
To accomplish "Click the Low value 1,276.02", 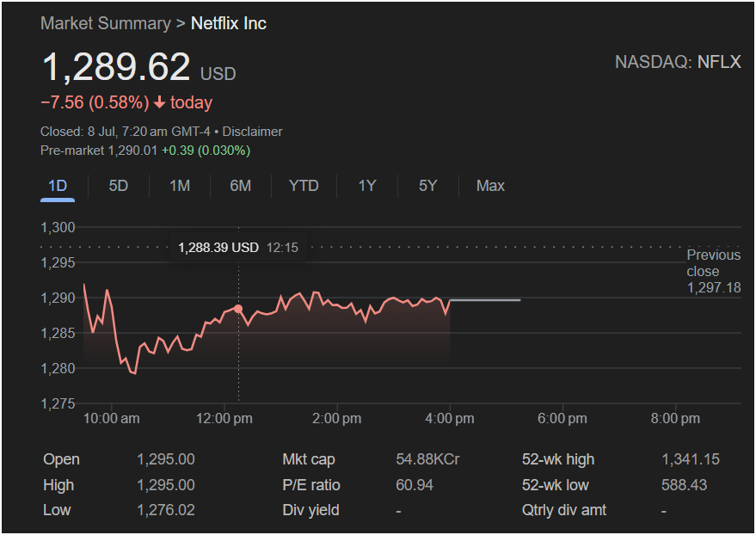I will coord(166,510).
